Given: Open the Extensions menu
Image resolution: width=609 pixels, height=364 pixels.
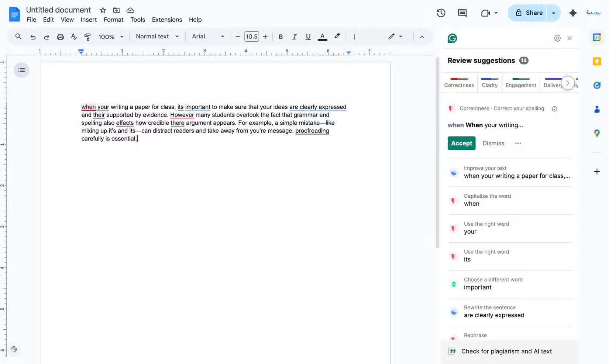Looking at the screenshot, I should [x=166, y=20].
